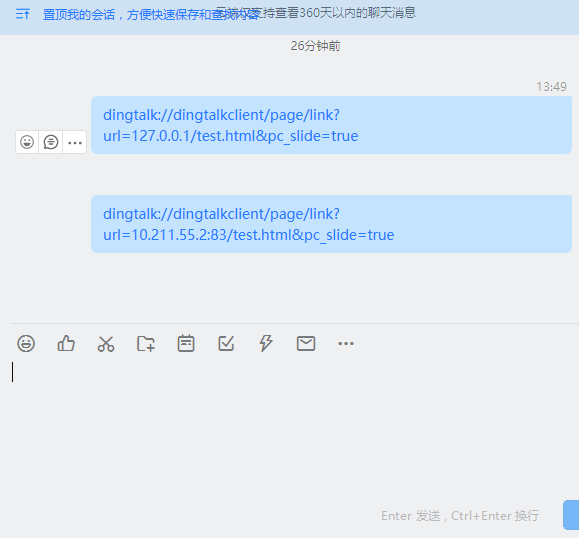Viewport: 579px width, 538px height.
Task: Click the pin-to-top icon in banner
Action: [23, 14]
